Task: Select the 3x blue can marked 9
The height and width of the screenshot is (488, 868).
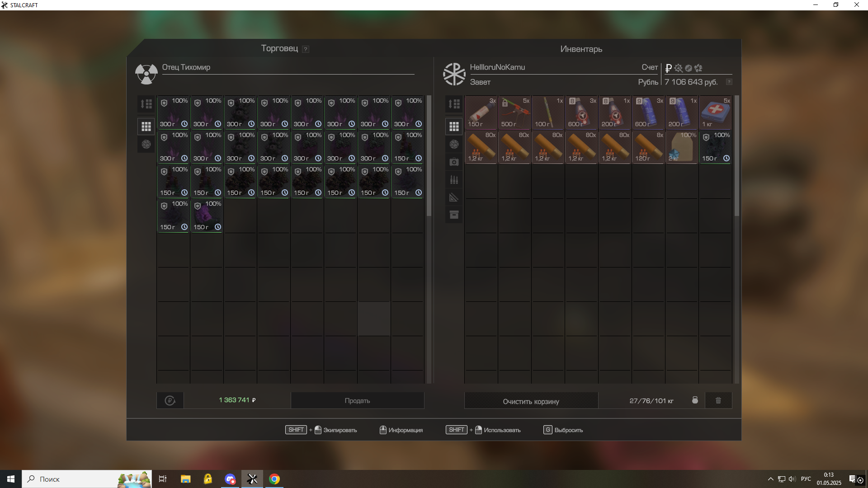Action: [648, 113]
